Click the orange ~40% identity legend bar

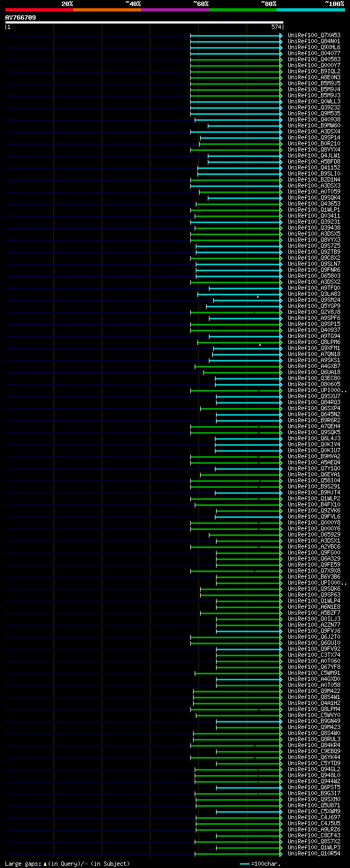107,10
